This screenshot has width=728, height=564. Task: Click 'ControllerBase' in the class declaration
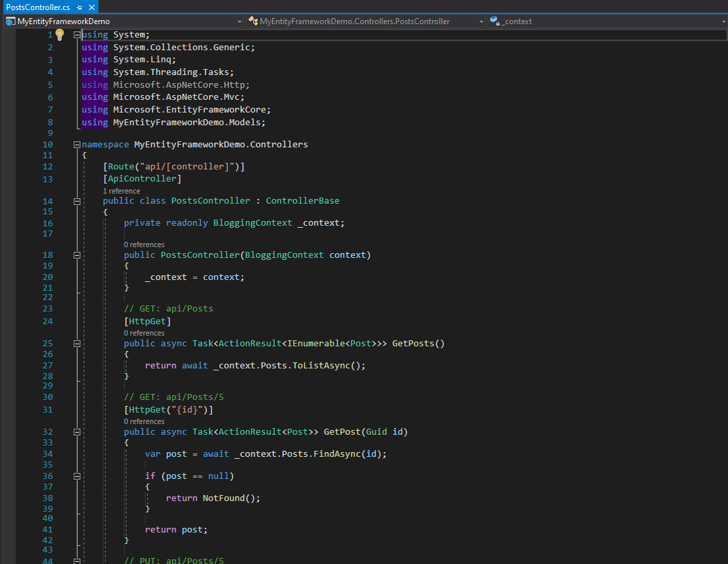click(x=302, y=200)
